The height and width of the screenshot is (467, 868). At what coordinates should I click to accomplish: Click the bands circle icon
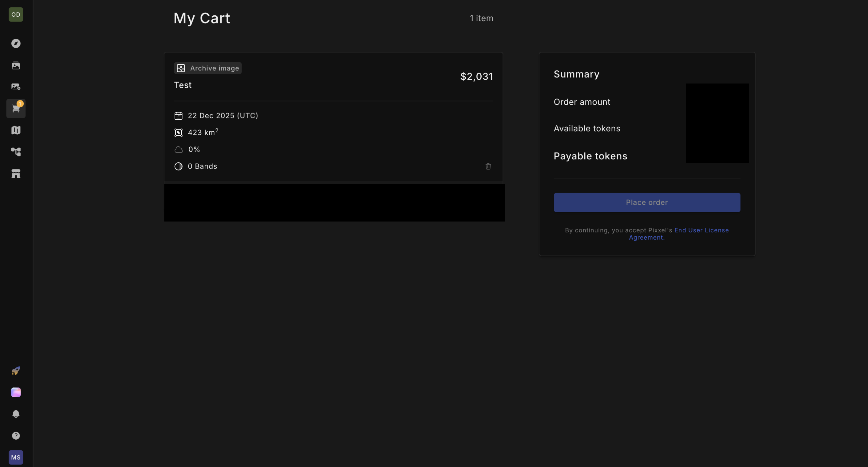178,166
